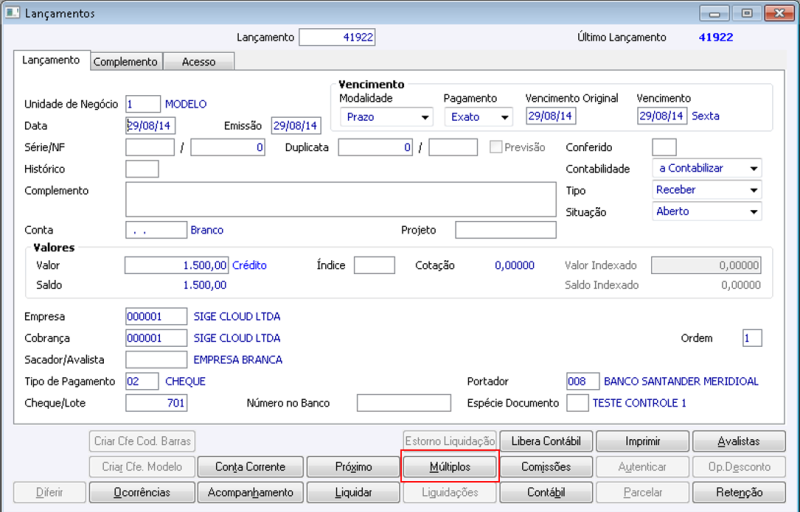Click the Lançamentos window title icon
This screenshot has height=512, width=800.
(12, 13)
